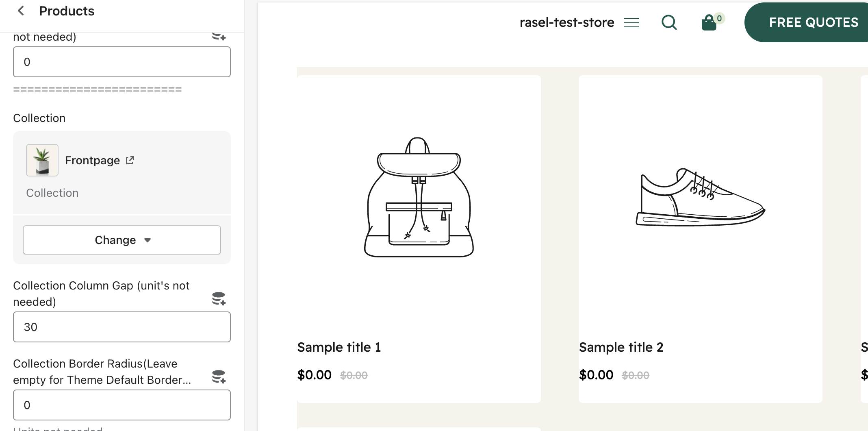Focus the Collection Border Radius input field

coord(122,405)
